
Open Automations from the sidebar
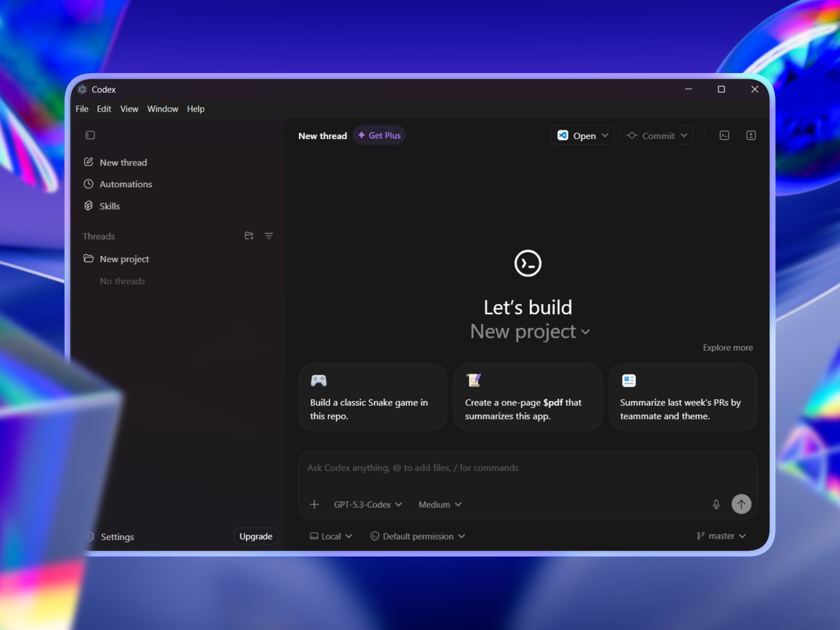click(x=125, y=184)
